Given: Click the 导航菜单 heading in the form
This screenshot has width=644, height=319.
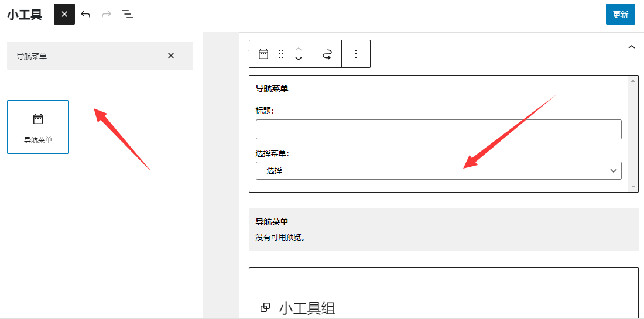Looking at the screenshot, I should click(x=272, y=88).
